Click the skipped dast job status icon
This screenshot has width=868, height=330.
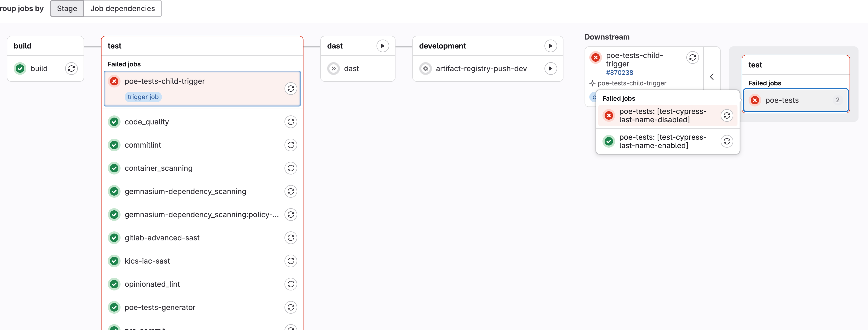point(333,69)
